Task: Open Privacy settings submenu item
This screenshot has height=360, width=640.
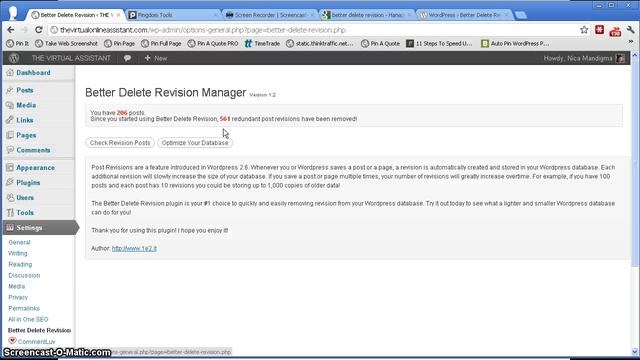Action: [x=18, y=298]
